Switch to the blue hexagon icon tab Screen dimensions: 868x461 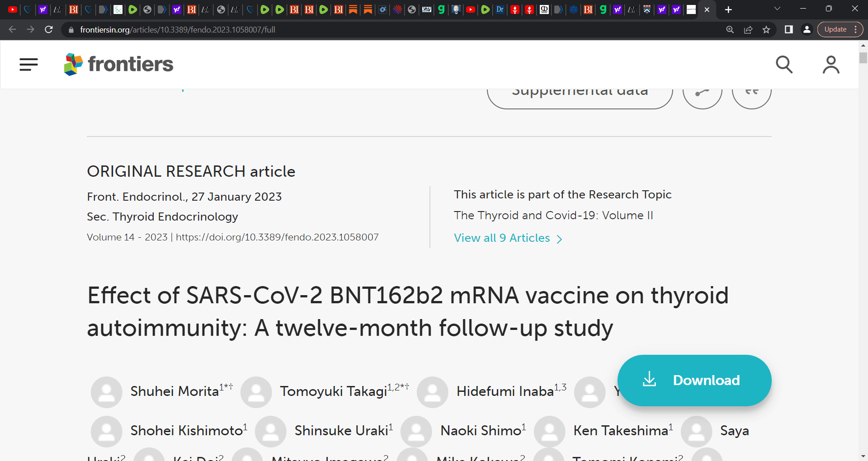pyautogui.click(x=574, y=9)
